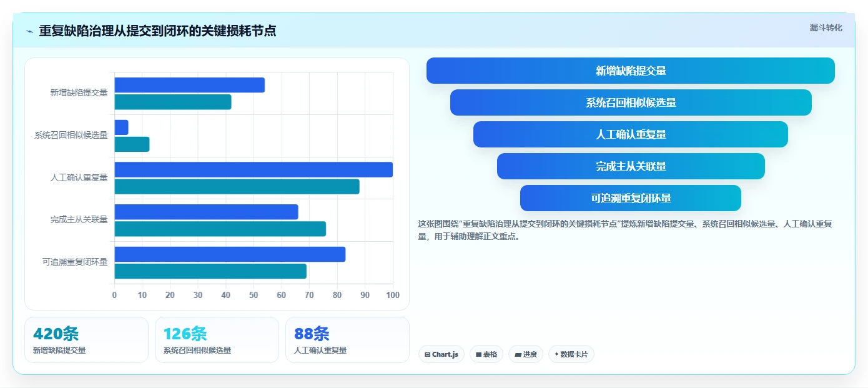This screenshot has width=868, height=388.
Task: Click the Chart.js tag chip
Action: (x=441, y=354)
